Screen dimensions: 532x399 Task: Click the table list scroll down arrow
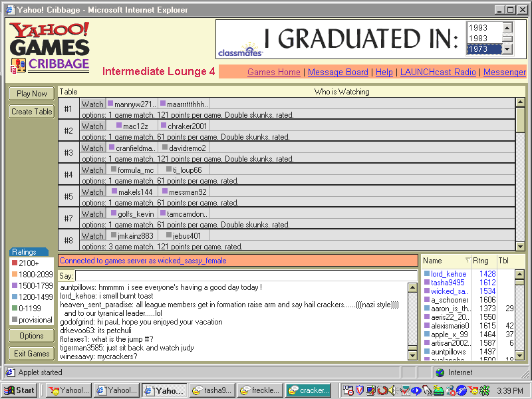click(520, 246)
